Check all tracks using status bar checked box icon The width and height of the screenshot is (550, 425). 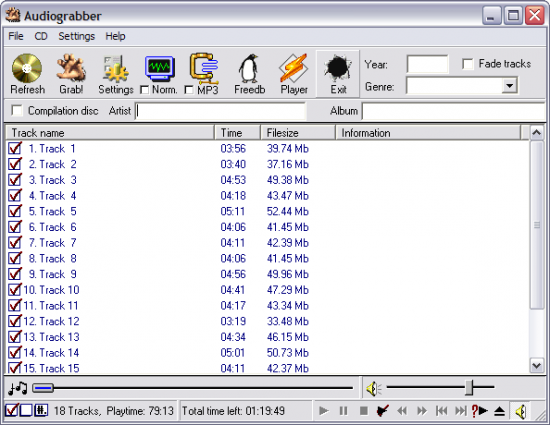click(x=12, y=410)
